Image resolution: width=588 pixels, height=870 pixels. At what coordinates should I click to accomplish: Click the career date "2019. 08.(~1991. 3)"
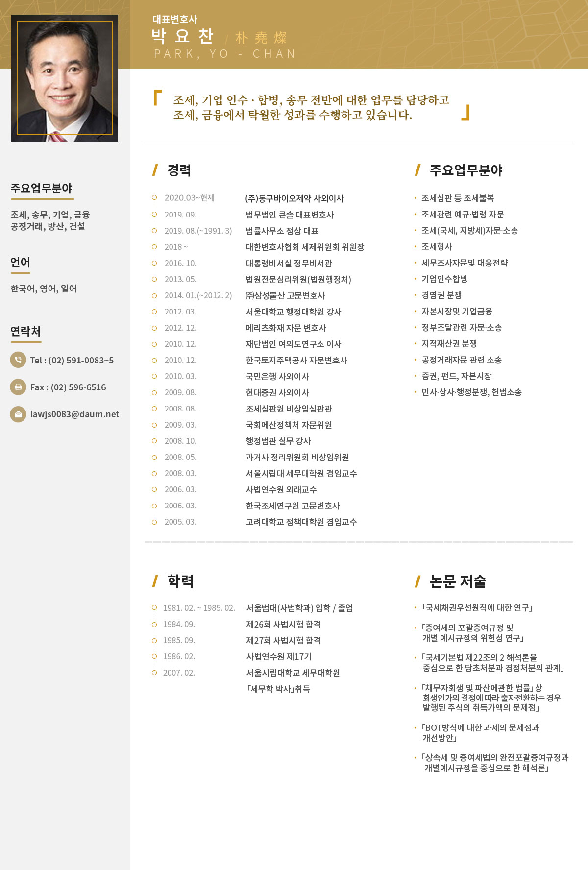click(x=198, y=231)
